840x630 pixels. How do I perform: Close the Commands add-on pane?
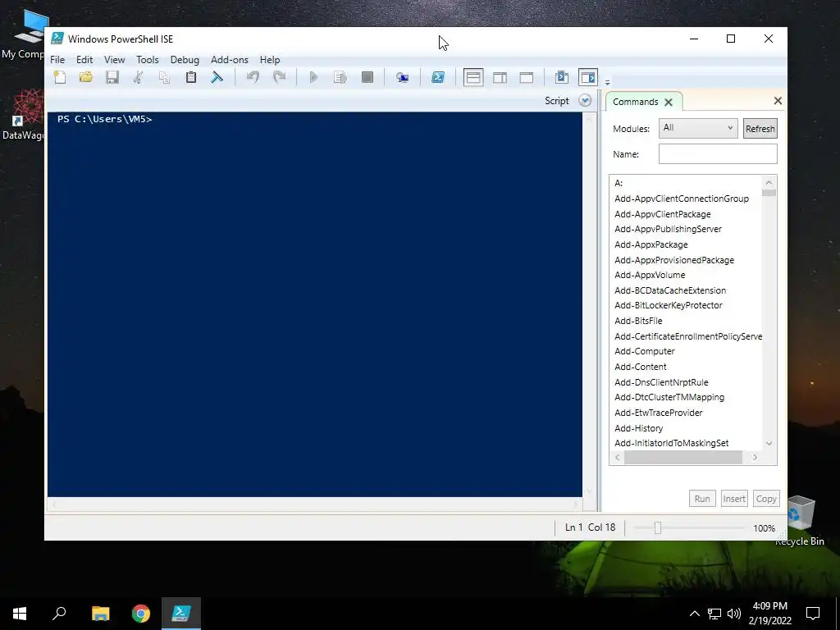click(778, 100)
